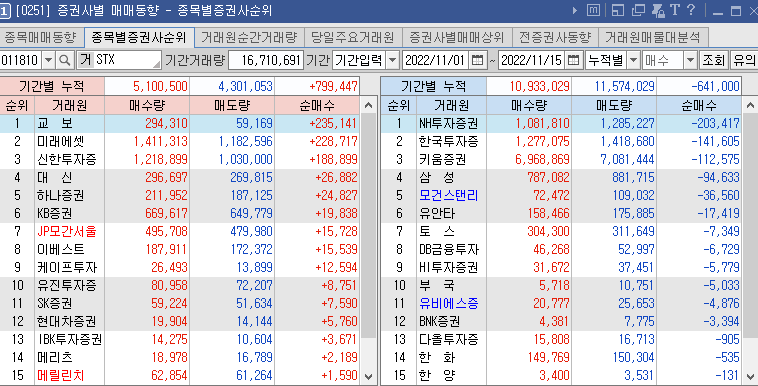Select the 종목별증권사순위 tab
The image size is (758, 386).
(x=139, y=37)
